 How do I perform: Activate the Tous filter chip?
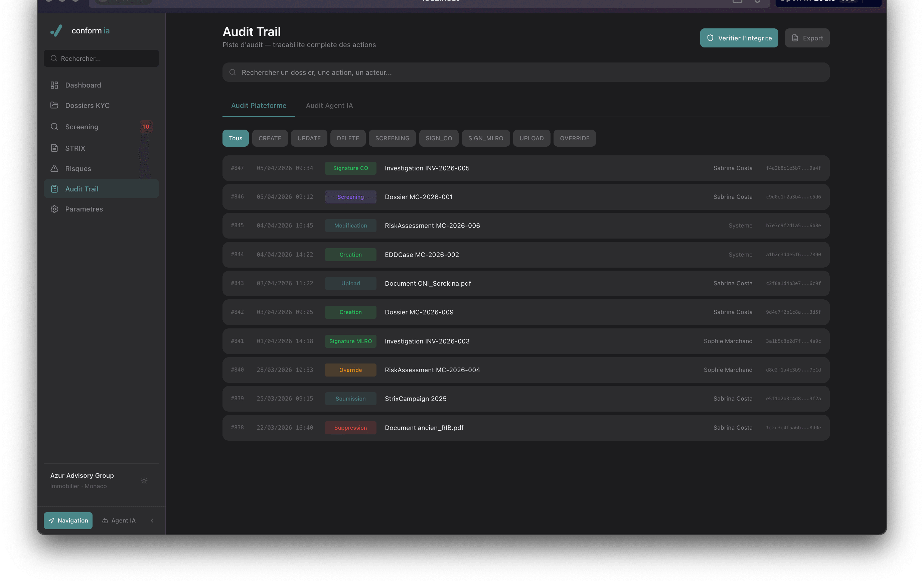point(235,138)
